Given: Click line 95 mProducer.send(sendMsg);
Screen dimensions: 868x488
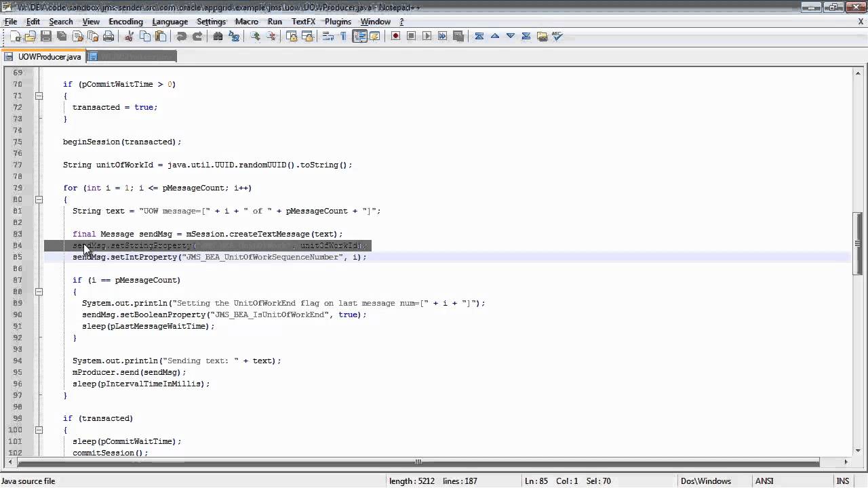Looking at the screenshot, I should click(129, 372).
